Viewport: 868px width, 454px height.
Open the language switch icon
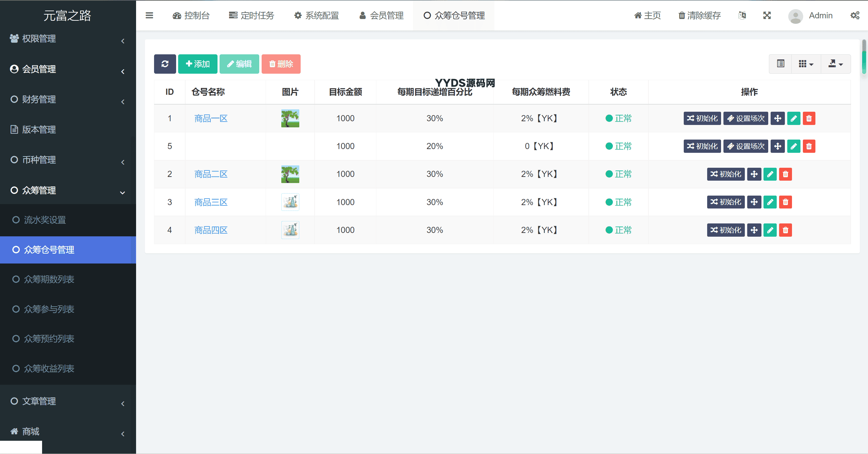[x=742, y=16]
